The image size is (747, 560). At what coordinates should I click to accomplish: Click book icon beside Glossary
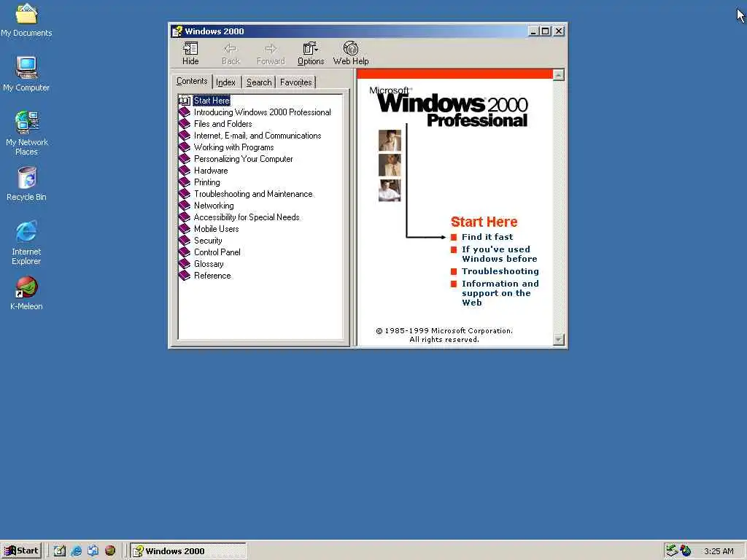(x=185, y=264)
